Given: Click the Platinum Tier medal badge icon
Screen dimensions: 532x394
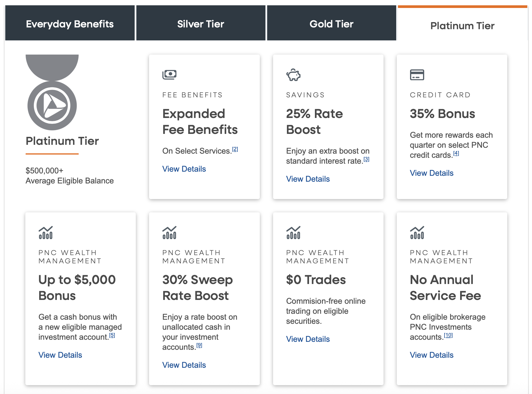Looking at the screenshot, I should (52, 105).
